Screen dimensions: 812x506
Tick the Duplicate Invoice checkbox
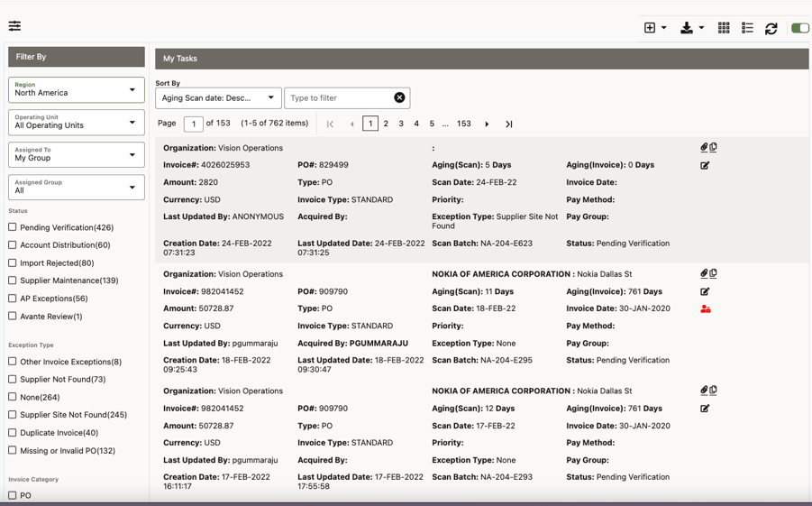point(13,433)
